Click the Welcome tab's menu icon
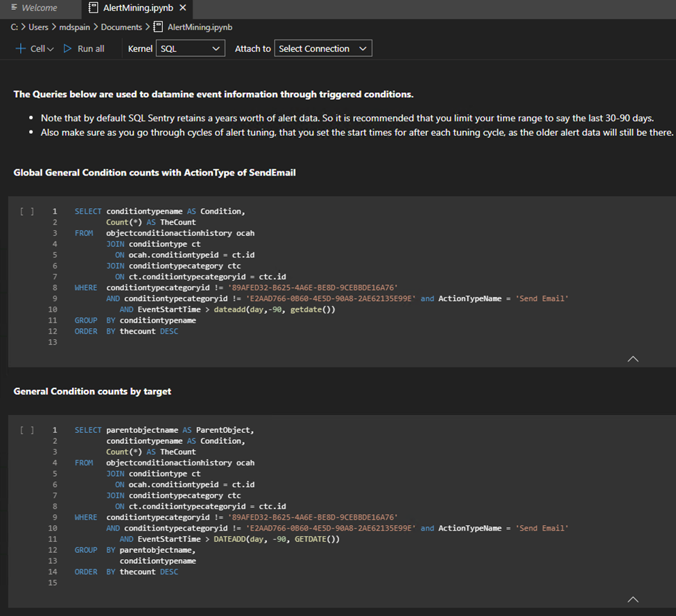Screen dimensions: 676x616 click(14, 8)
